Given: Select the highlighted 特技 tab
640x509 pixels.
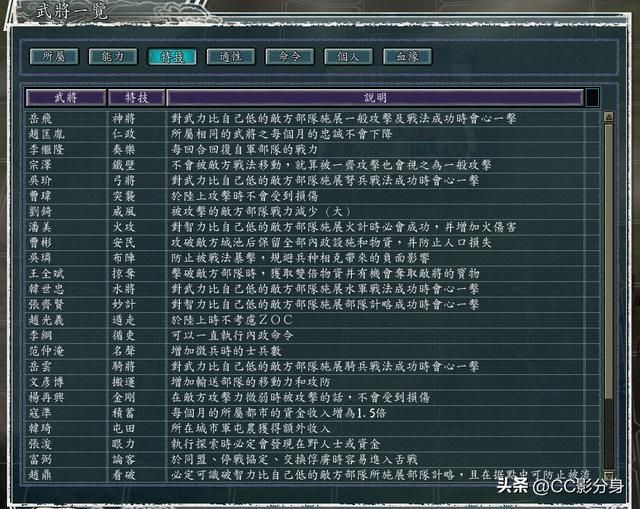Looking at the screenshot, I should [172, 56].
